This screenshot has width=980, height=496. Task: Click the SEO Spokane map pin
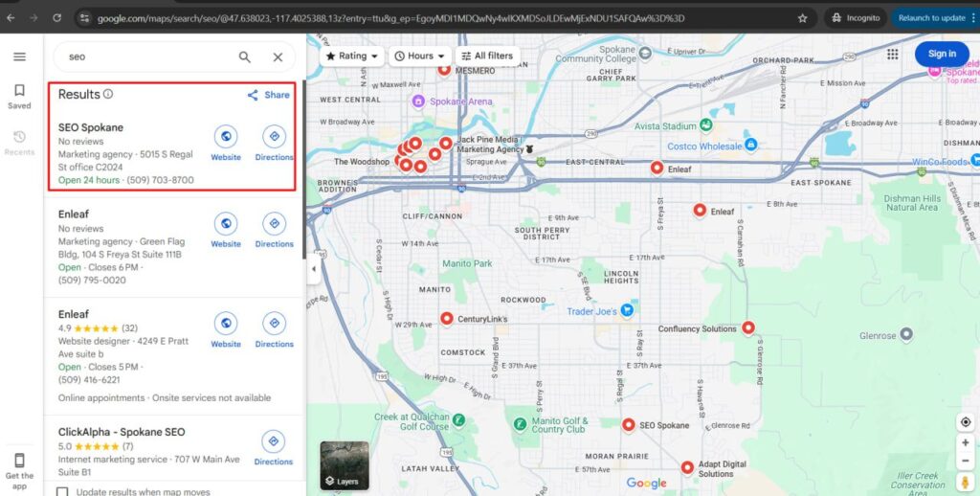pos(628,425)
